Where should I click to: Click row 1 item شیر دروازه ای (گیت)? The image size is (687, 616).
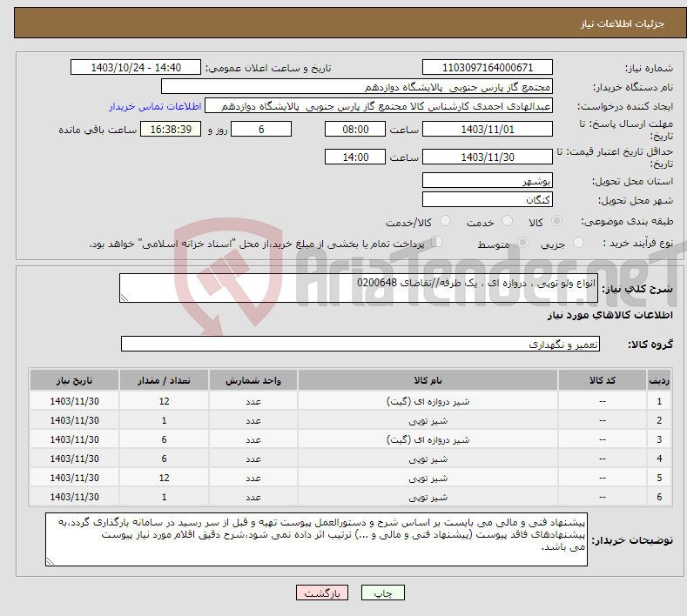(428, 401)
